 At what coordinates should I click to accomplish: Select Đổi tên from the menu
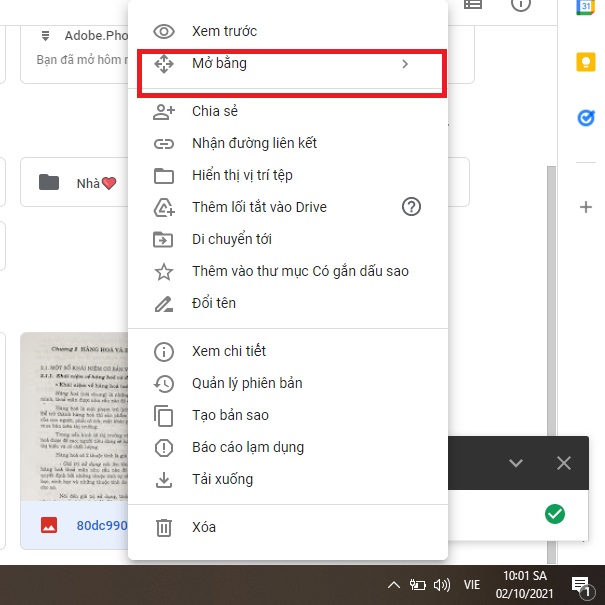coord(288,304)
